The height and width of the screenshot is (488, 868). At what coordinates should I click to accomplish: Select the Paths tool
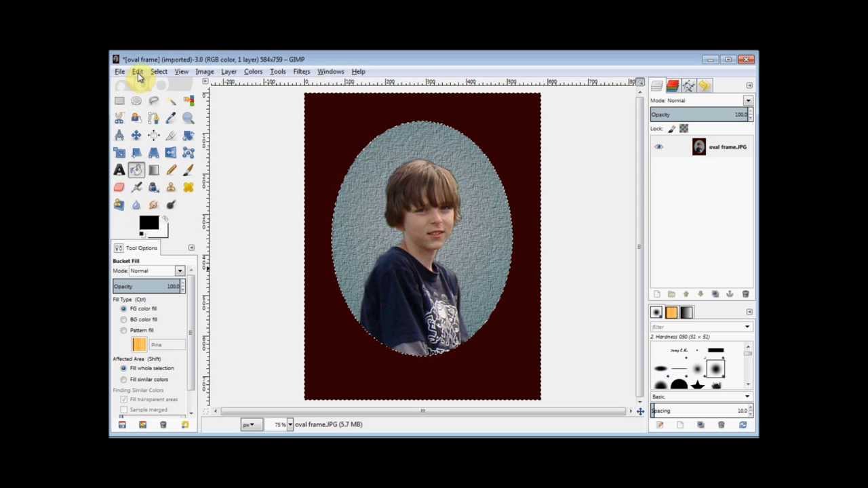tap(154, 119)
